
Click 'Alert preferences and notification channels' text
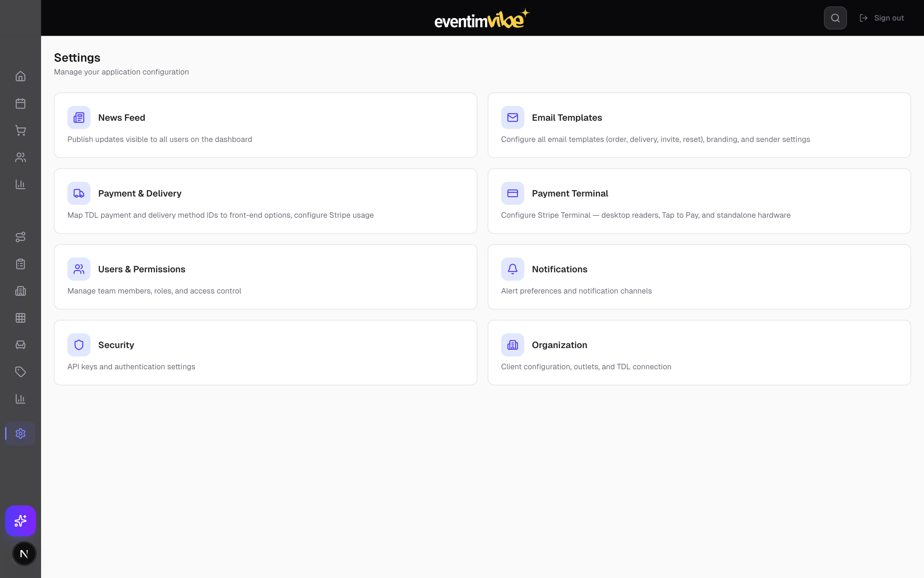click(576, 291)
